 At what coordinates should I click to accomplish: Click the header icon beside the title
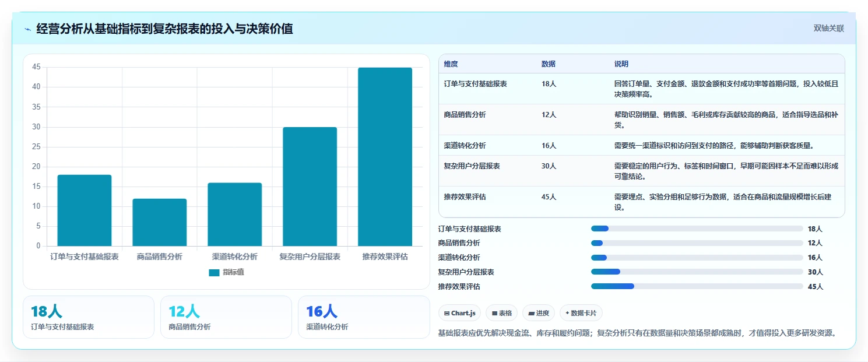click(28, 29)
